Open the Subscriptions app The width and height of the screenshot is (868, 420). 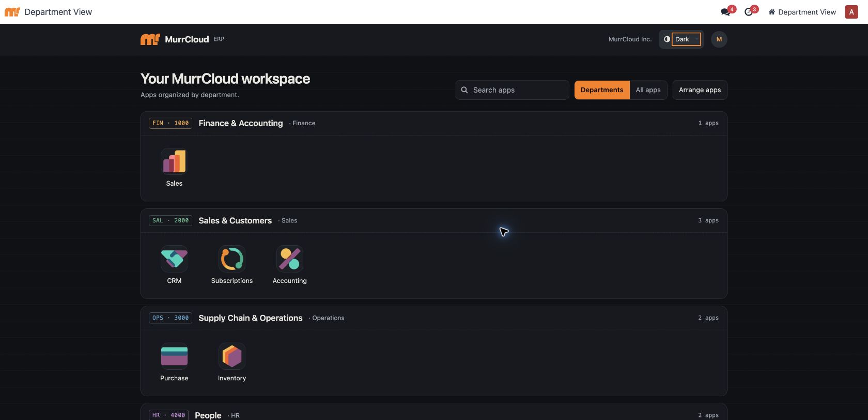coord(232,259)
